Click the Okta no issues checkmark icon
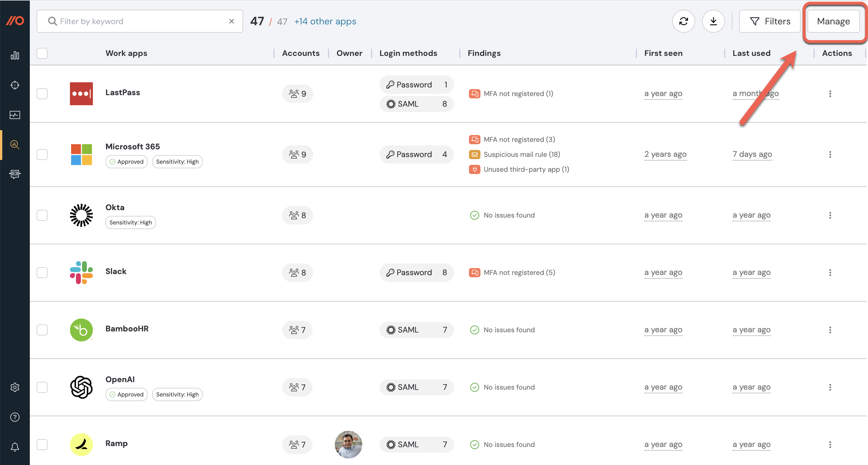 [x=474, y=215]
